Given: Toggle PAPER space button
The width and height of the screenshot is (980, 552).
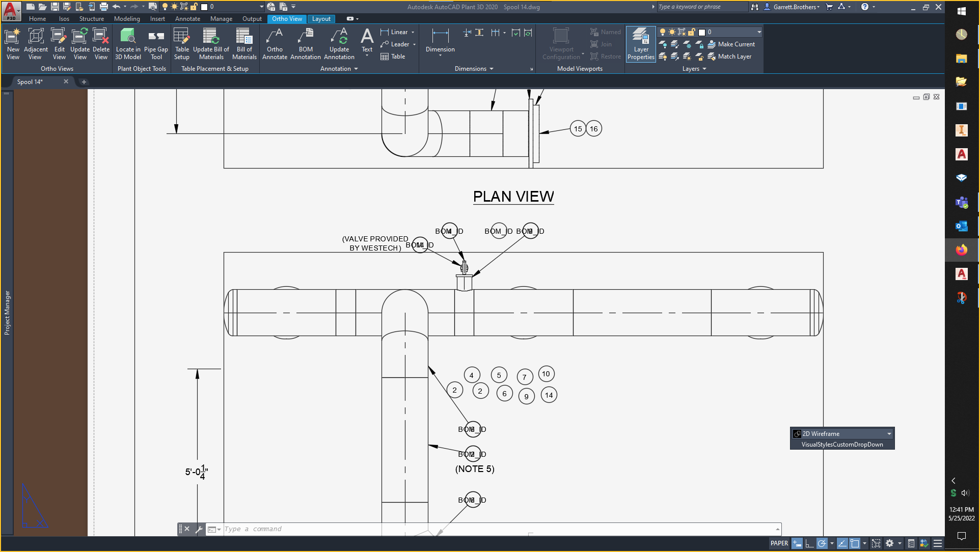Looking at the screenshot, I should point(779,543).
